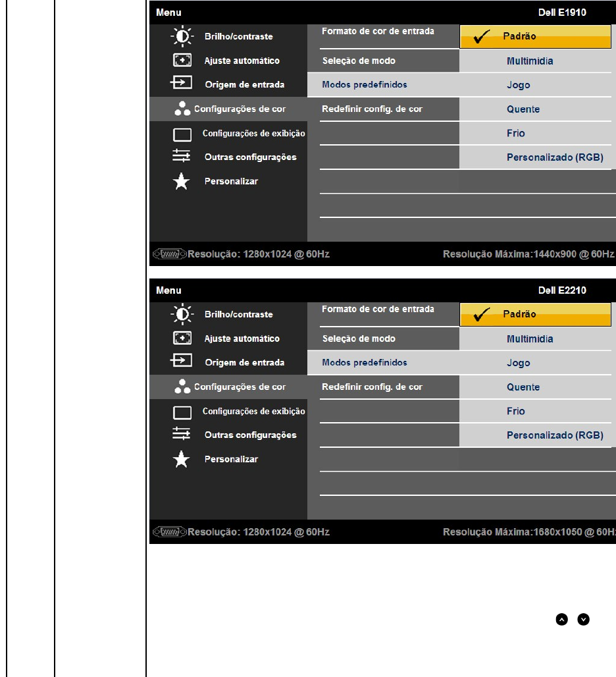Click the Brilho/contraste sun icon in Dell E1910 menu

click(182, 36)
